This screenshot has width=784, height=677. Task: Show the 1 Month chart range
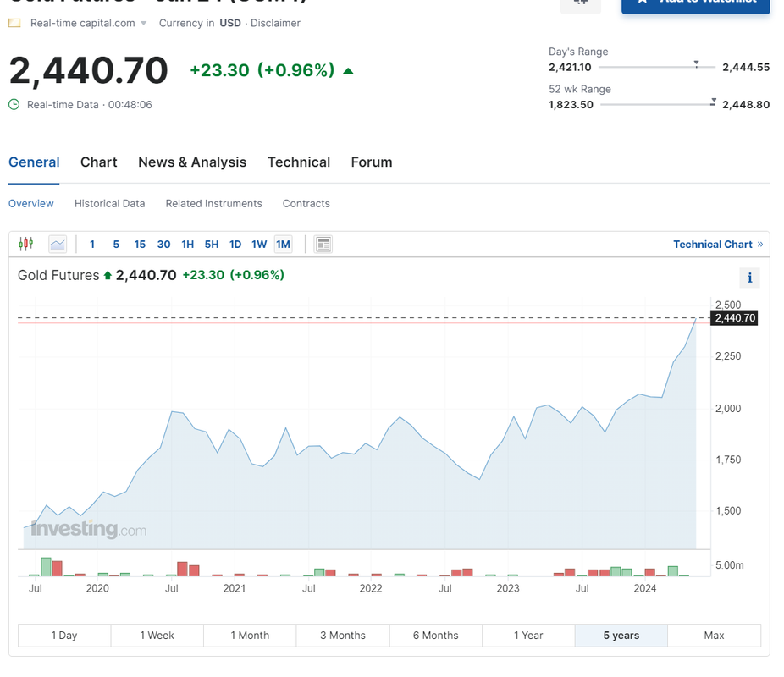[250, 635]
